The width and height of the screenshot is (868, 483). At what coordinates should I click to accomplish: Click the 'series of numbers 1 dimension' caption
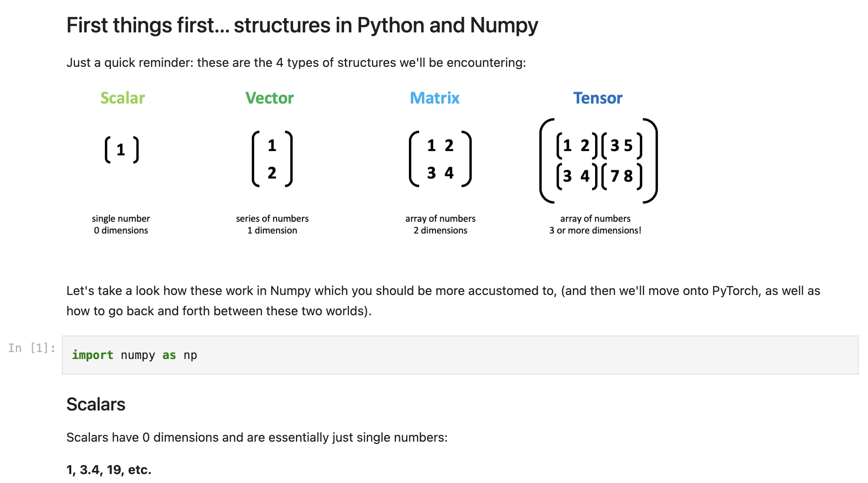pos(272,224)
